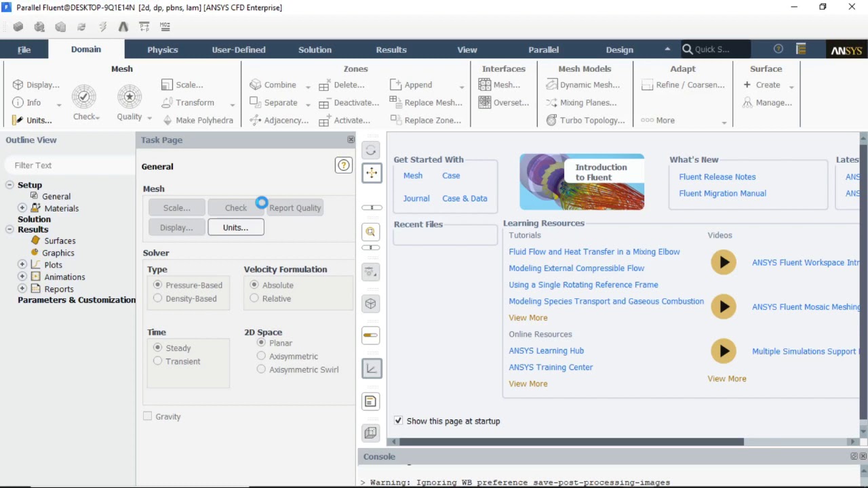Screen dimensions: 868x488
Task: Open Fluent Release Notes link
Action: [x=717, y=177]
